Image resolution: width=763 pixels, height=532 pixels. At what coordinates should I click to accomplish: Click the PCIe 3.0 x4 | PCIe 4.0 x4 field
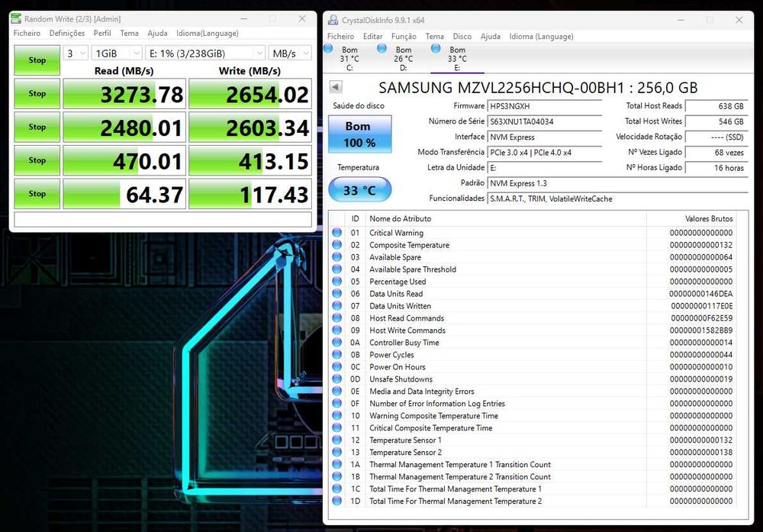(x=545, y=153)
